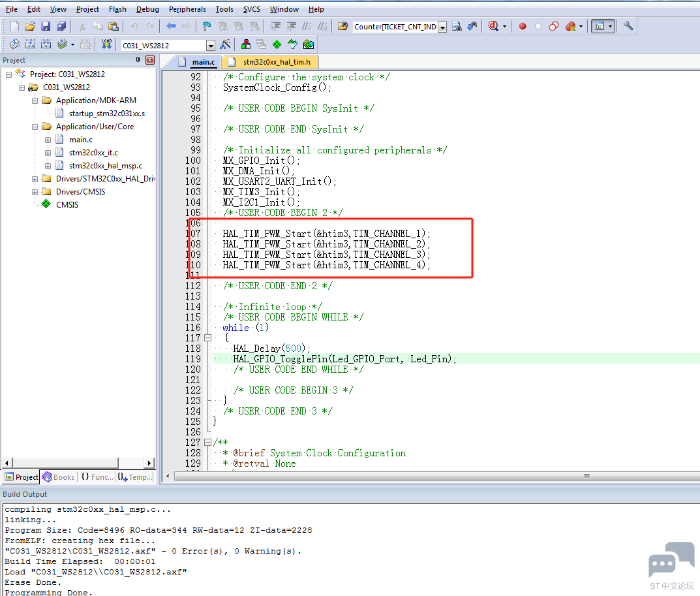This screenshot has width=700, height=596.
Task: Expand the Drivers/CMSIS folder
Action: pos(35,192)
